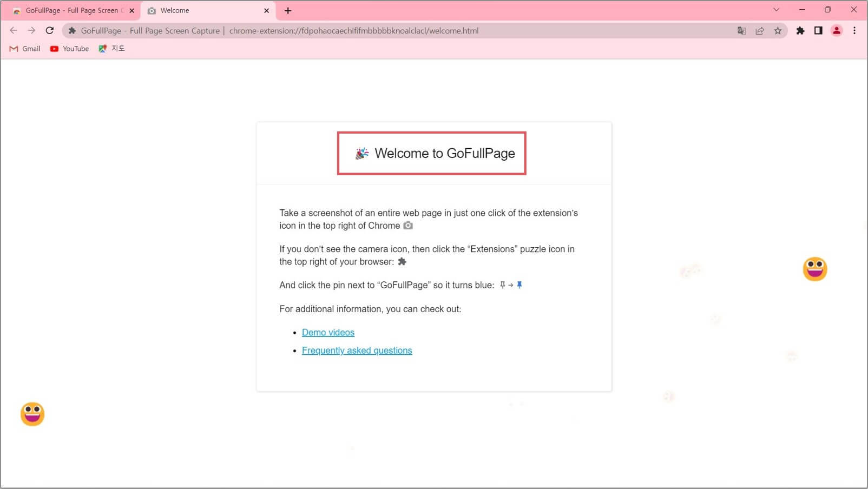Switch to the GoFullPage - Full Page Screen tab
Viewport: 868px width, 489px height.
pos(74,11)
